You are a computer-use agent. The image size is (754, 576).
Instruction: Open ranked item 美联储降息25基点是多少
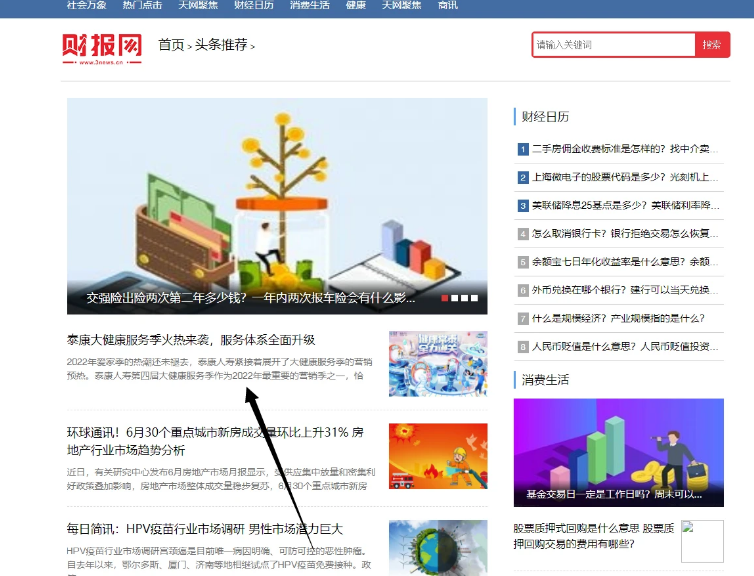tap(626, 205)
